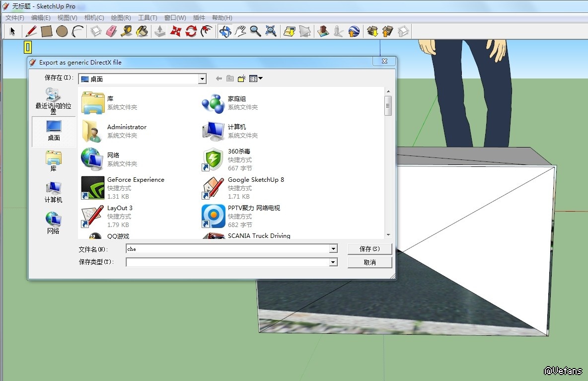This screenshot has width=588, height=381.
Task: Pick the Eraser tool in toolbar
Action: [111, 31]
